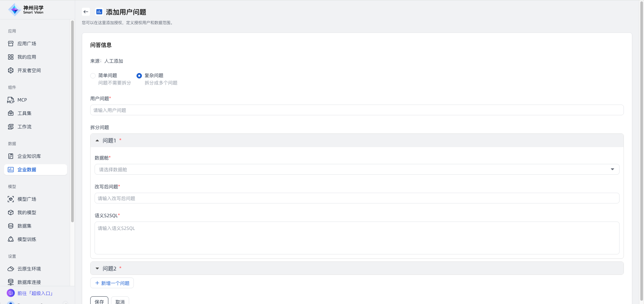Screen dimensions: 644x304
Task: Select the 复杂问题 radio button
Action: pyautogui.click(x=139, y=76)
